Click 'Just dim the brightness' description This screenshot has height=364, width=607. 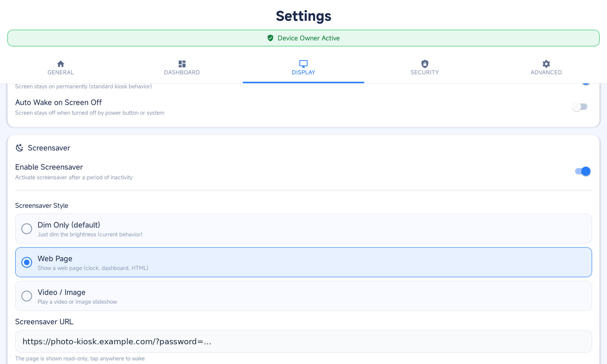[x=90, y=234]
